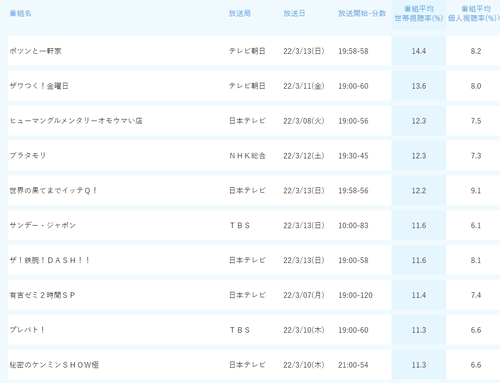The image size is (500, 383).
Task: Click the household rating 12.2
Action: (x=419, y=191)
